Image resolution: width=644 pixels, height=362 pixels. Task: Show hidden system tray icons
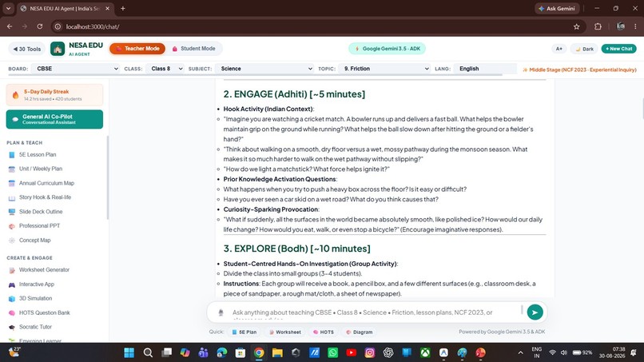tap(520, 352)
